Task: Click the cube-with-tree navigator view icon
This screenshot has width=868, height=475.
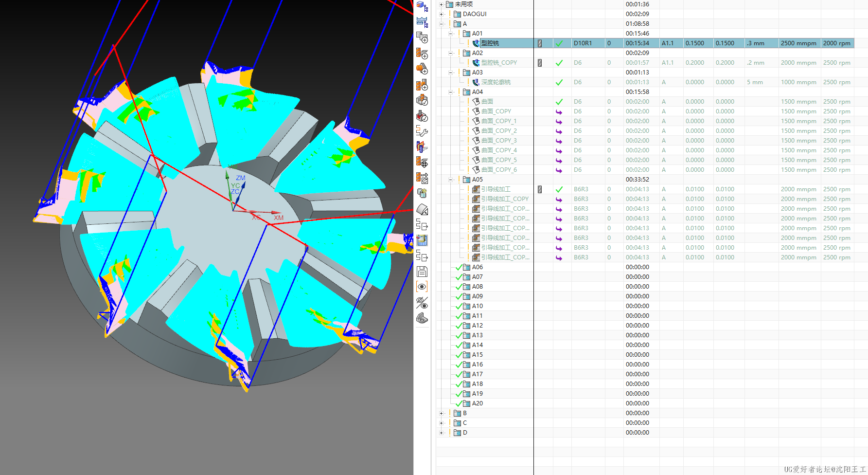Action: point(422,6)
